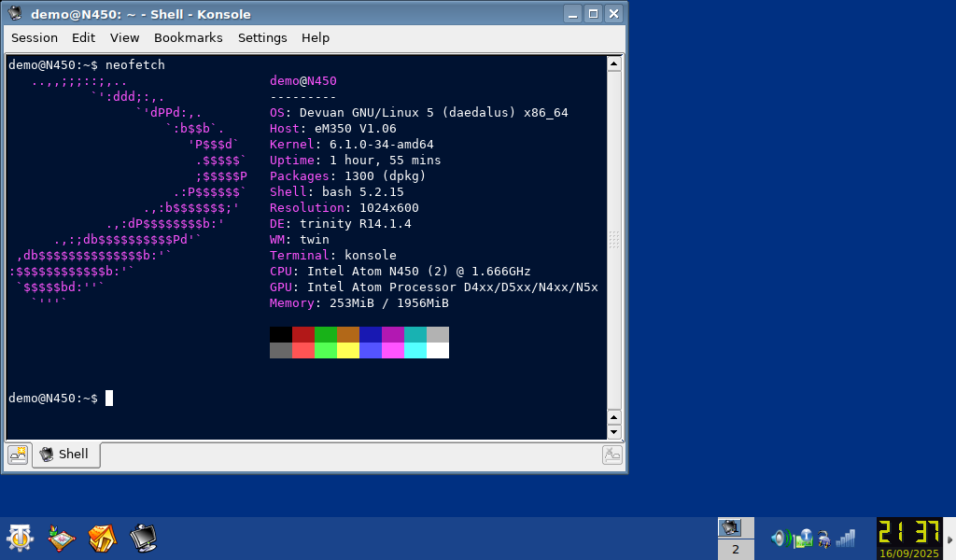Image resolution: width=956 pixels, height=560 pixels.
Task: Click the Konsole title bar text
Action: [x=141, y=14]
